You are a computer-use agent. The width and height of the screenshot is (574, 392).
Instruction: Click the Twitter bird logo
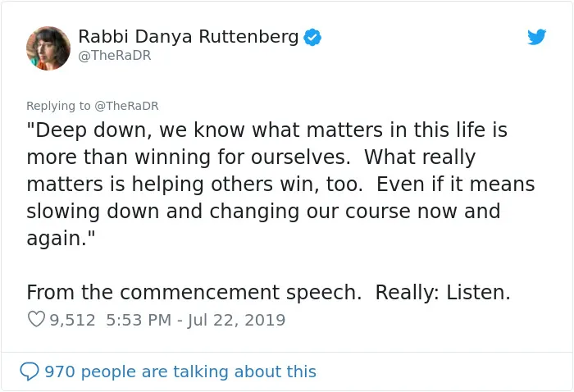pyautogui.click(x=536, y=37)
